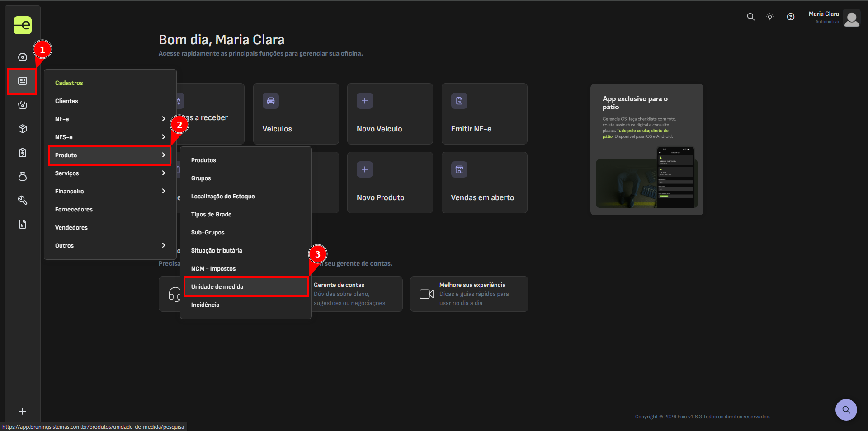Click the phone app screenshot in the pátio banner

[x=675, y=177]
